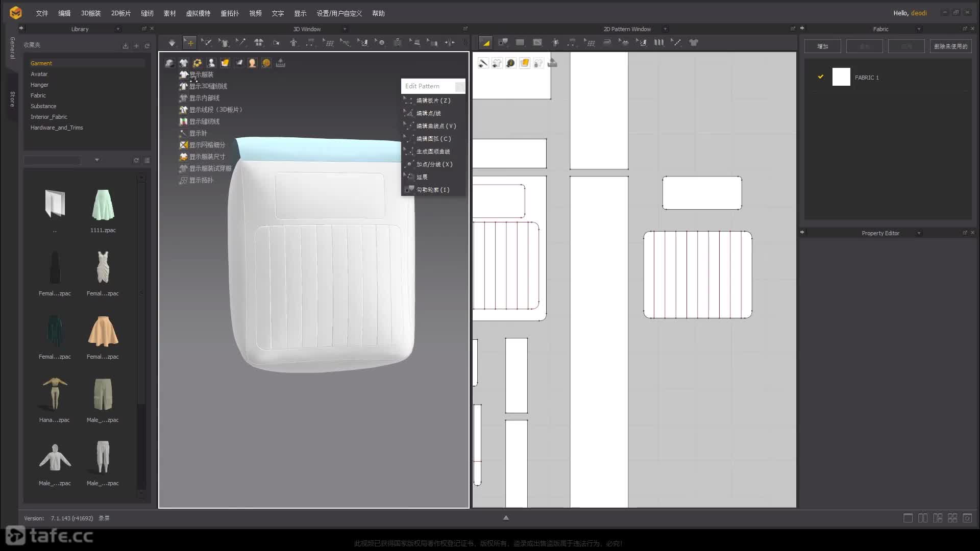Select the four-pane grid layout icon in status bar
The width and height of the screenshot is (980, 551).
952,518
